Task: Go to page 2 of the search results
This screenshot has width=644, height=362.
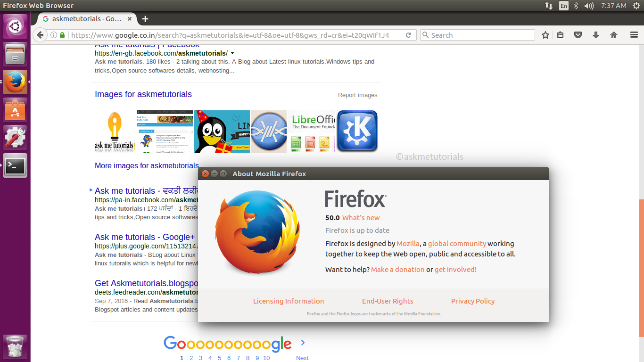Action: tap(191, 358)
